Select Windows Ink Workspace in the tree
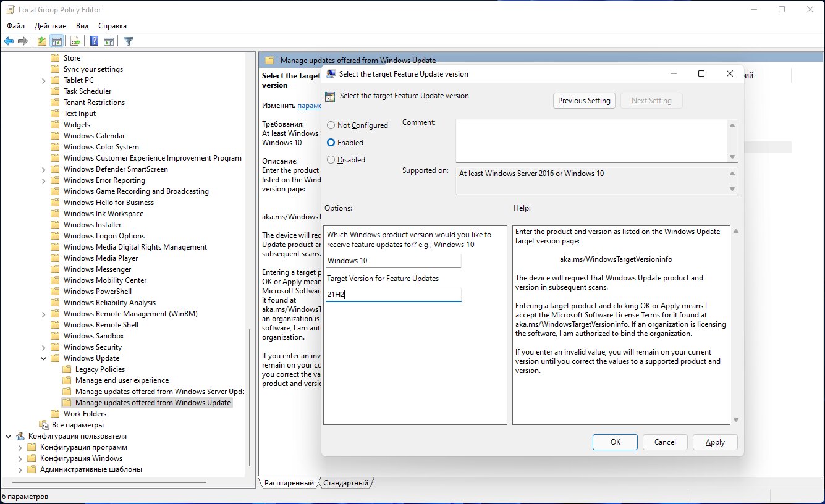The image size is (825, 504). click(x=103, y=214)
